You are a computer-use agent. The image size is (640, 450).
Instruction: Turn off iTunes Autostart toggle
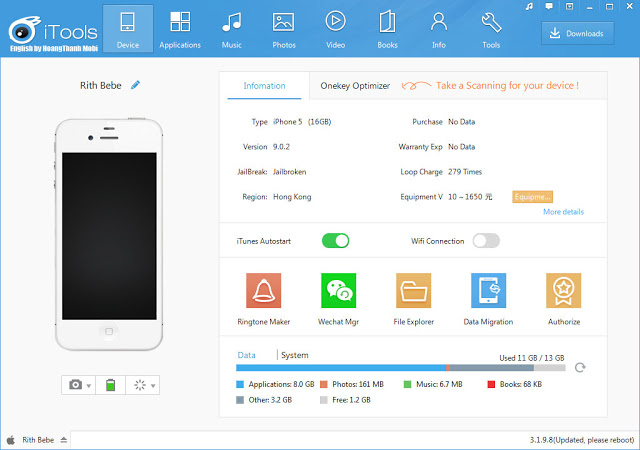click(x=336, y=241)
